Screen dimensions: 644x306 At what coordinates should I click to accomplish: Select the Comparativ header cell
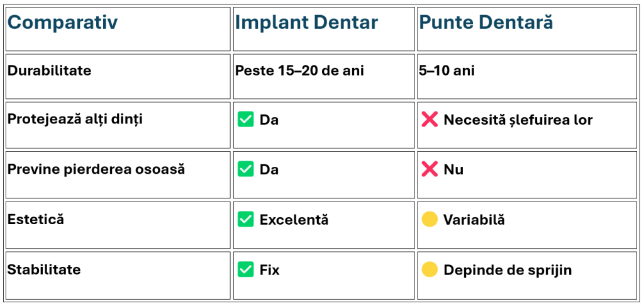click(118, 29)
